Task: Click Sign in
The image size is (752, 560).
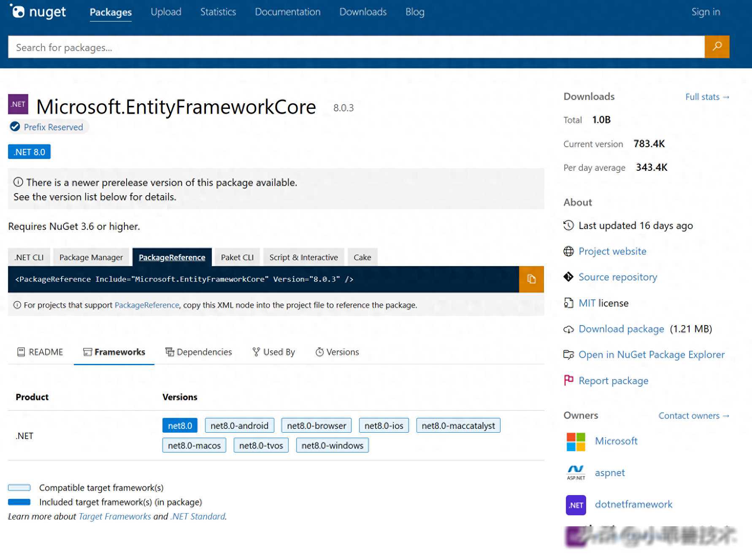Action: [706, 12]
